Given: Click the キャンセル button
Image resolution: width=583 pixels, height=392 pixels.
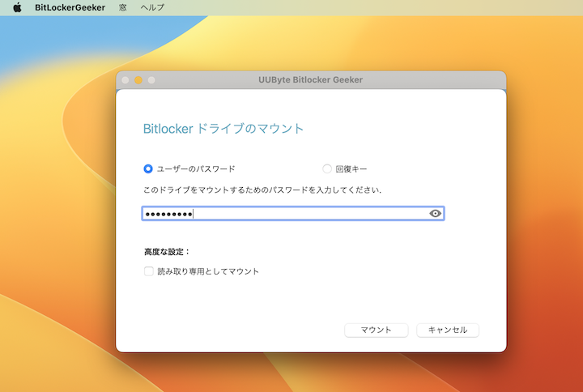Looking at the screenshot, I should click(x=448, y=330).
